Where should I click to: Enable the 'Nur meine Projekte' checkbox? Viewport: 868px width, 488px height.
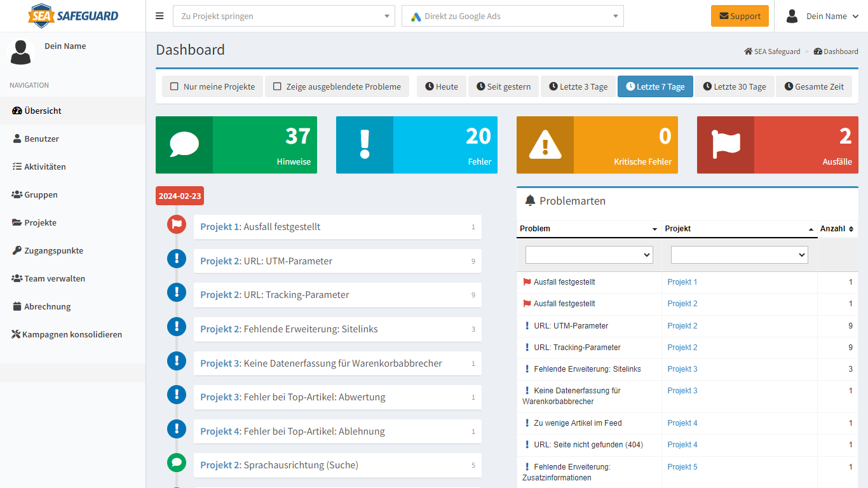coord(175,86)
